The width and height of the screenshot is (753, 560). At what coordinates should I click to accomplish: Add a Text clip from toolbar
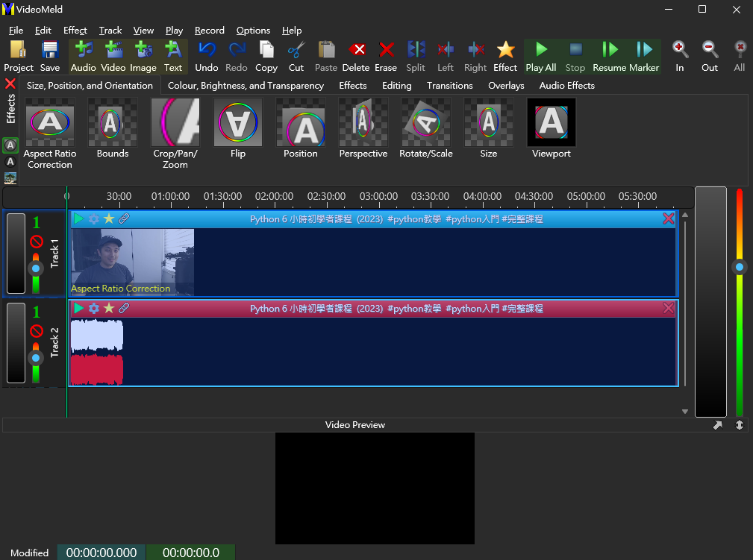tap(173, 56)
